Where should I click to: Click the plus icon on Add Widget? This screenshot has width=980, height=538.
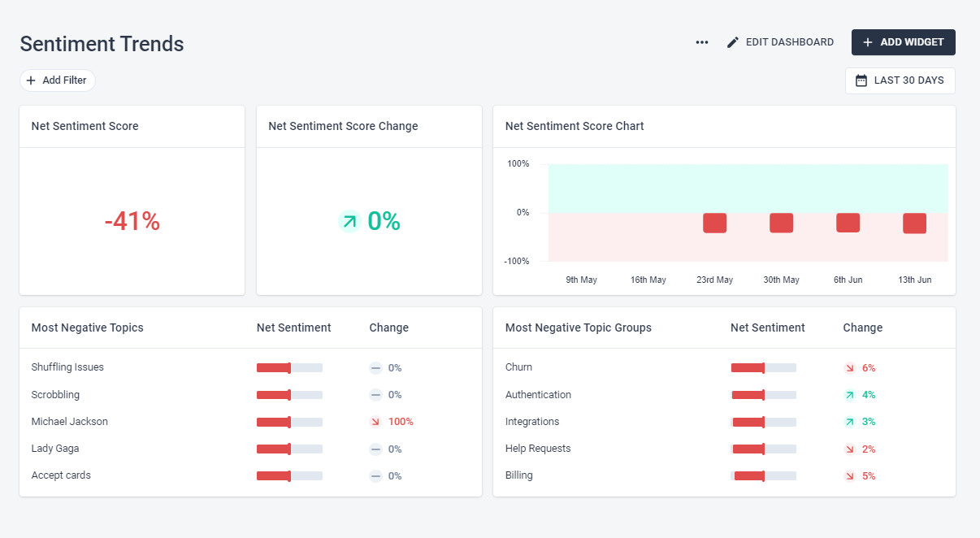[x=868, y=42]
